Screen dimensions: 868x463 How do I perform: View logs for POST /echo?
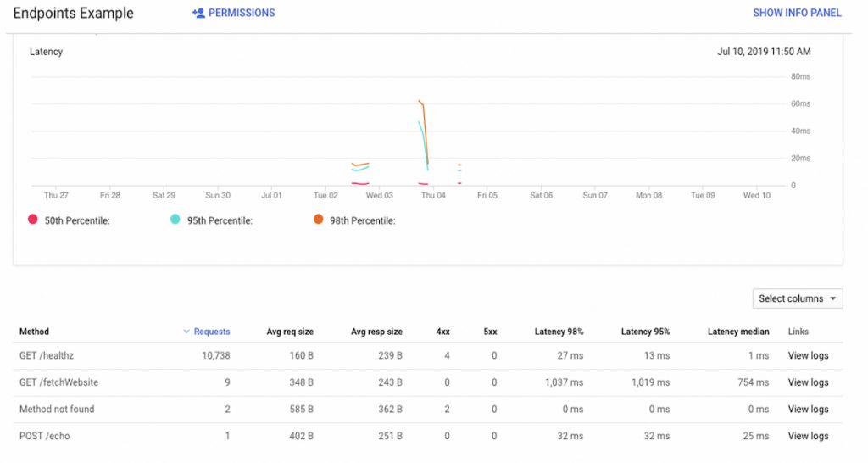click(808, 436)
